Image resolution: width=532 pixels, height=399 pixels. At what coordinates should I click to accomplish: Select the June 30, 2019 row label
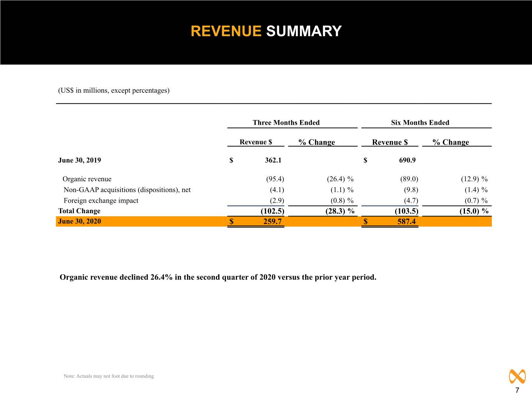point(80,160)
